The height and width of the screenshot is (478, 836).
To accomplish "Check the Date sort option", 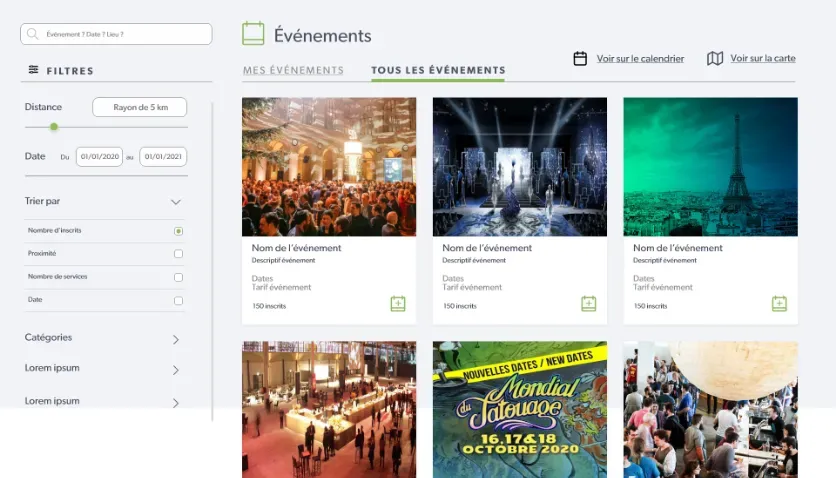I will pos(178,301).
